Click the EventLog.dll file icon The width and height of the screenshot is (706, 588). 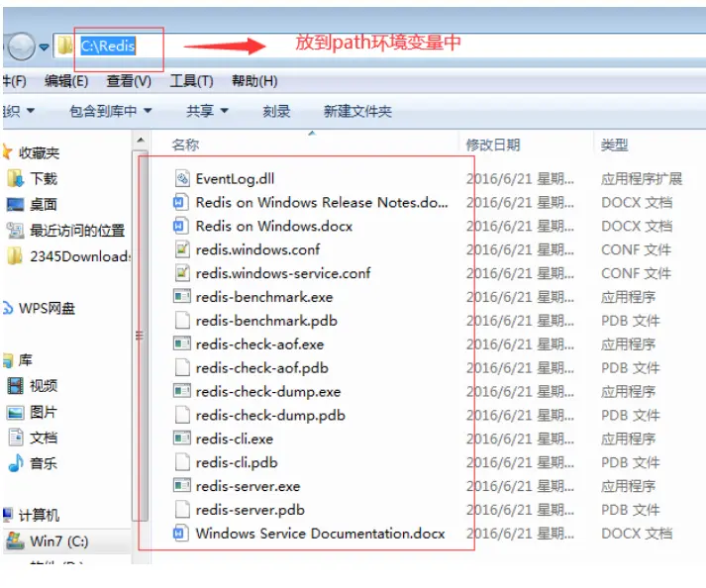coord(182,179)
